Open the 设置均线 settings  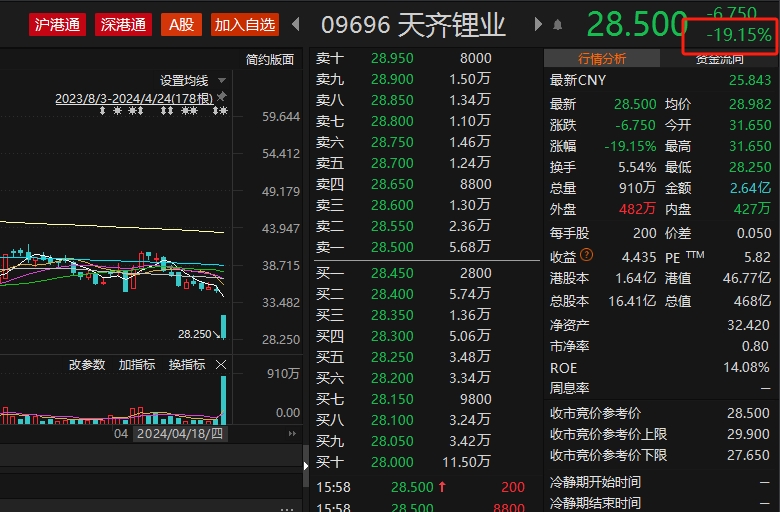(x=184, y=81)
